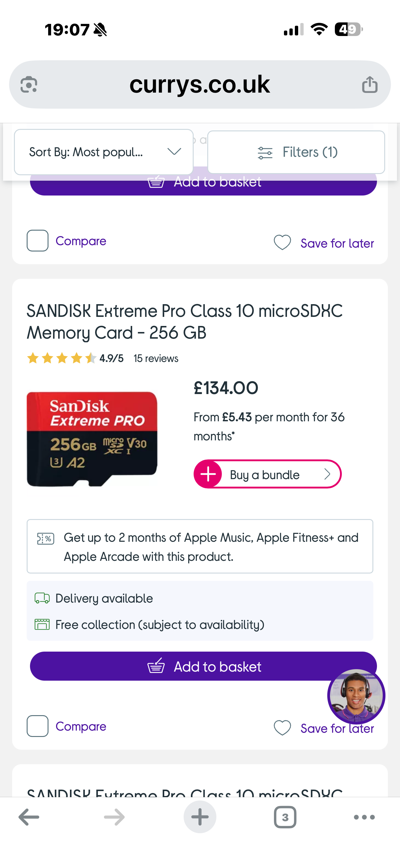
Task: Tap the share icon in address bar
Action: point(370,84)
